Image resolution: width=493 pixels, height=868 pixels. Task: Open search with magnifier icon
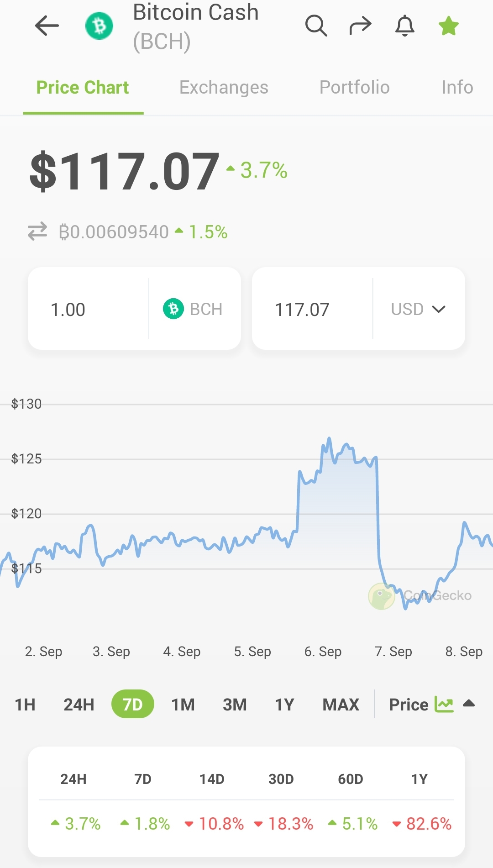[x=316, y=26]
